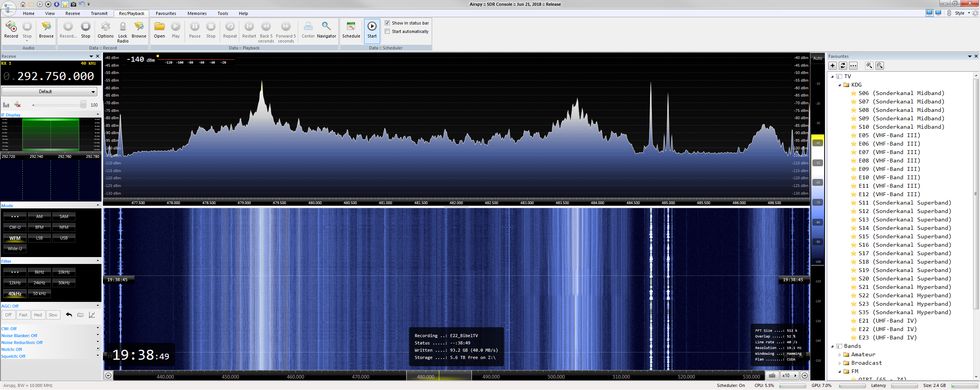
Task: Switch to the Favourites ribbon tab
Action: pyautogui.click(x=166, y=13)
